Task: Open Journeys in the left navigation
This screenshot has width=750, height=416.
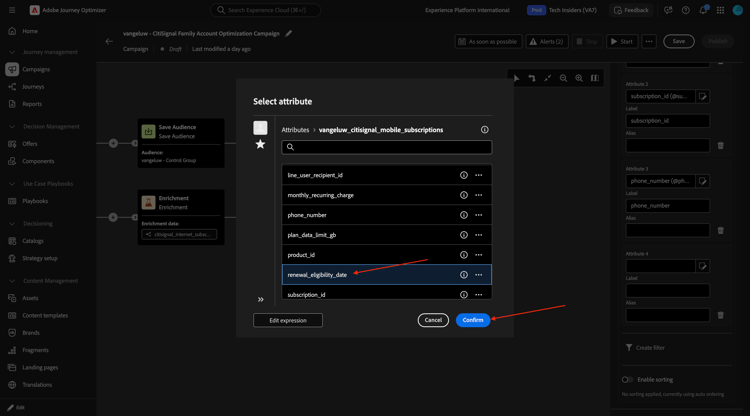Action: click(33, 87)
